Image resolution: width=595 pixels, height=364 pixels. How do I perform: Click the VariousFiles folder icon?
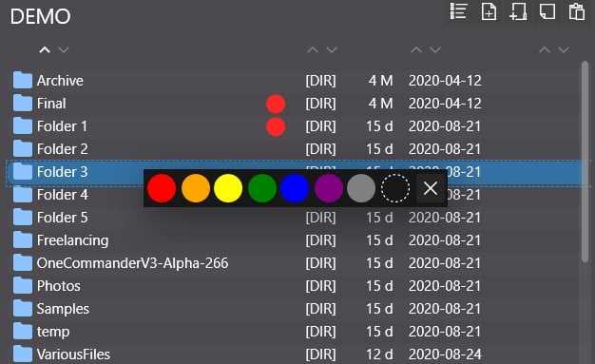[23, 354]
